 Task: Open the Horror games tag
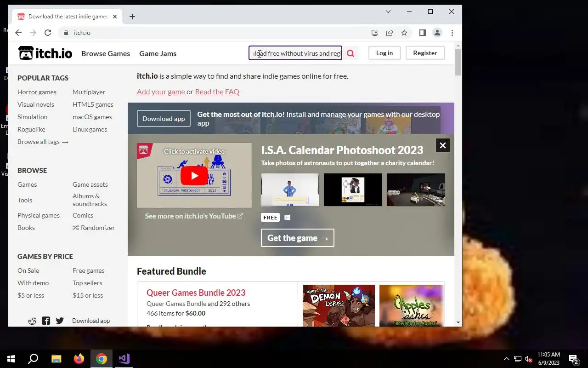(x=37, y=92)
